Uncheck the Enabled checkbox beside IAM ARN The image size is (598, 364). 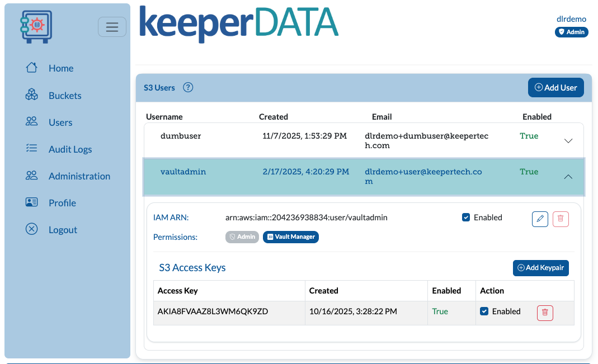click(x=465, y=218)
